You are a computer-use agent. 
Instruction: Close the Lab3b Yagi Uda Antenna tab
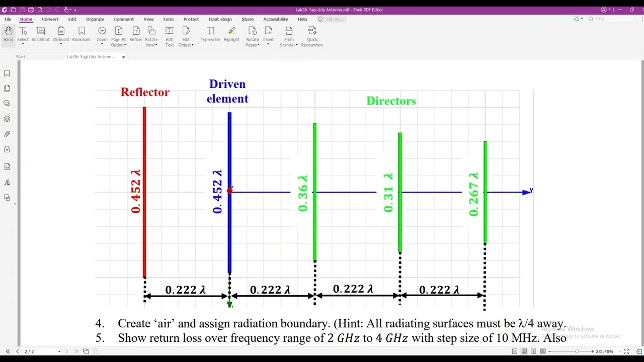pyautogui.click(x=123, y=57)
